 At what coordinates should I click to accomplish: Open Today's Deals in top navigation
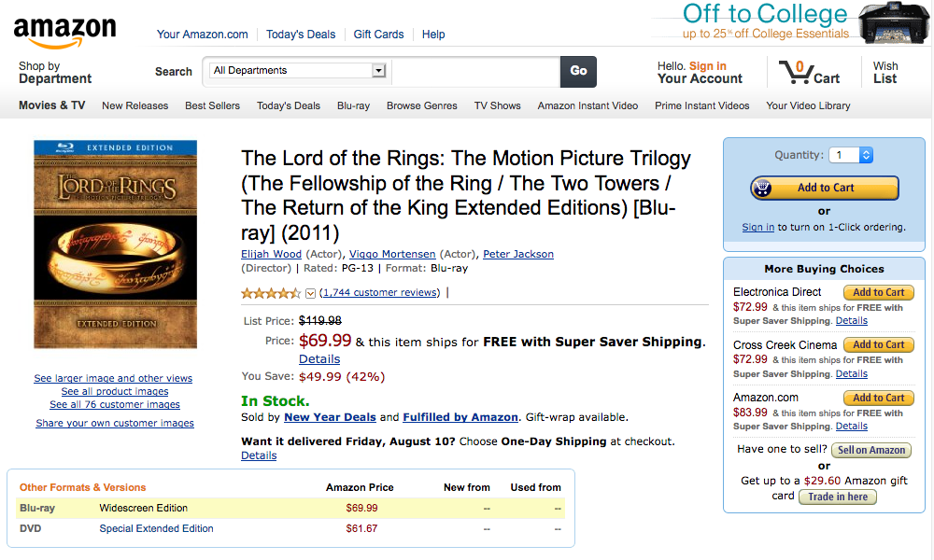(x=301, y=35)
